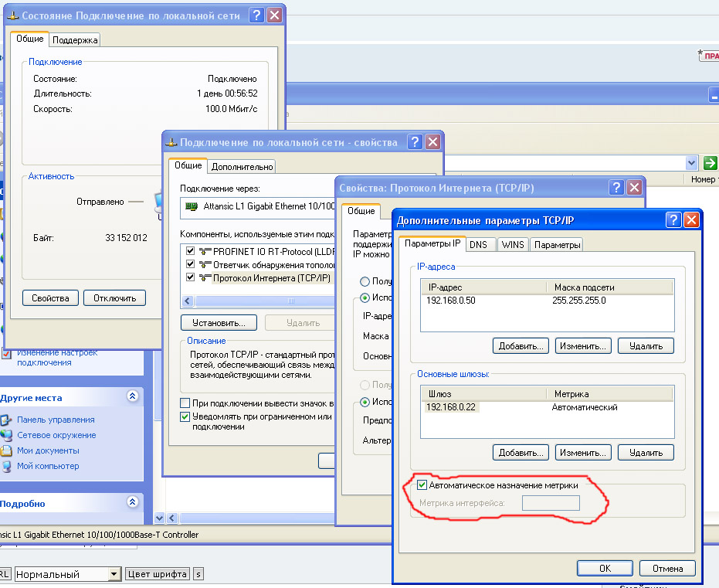Click Изменить button under Основные шлюзы list

(583, 452)
